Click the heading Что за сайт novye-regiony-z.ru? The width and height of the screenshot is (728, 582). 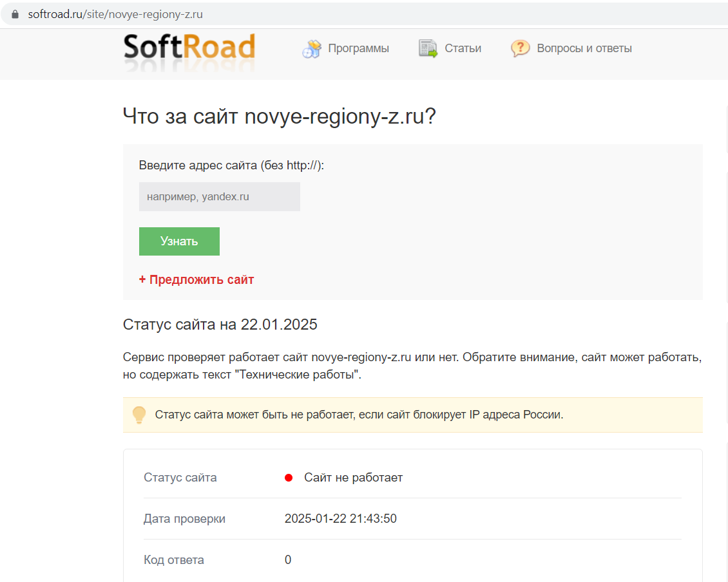coord(280,117)
